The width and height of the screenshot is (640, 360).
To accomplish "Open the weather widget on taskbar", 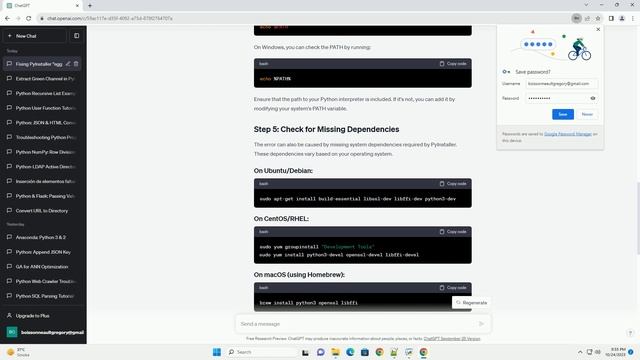I will tap(19, 352).
